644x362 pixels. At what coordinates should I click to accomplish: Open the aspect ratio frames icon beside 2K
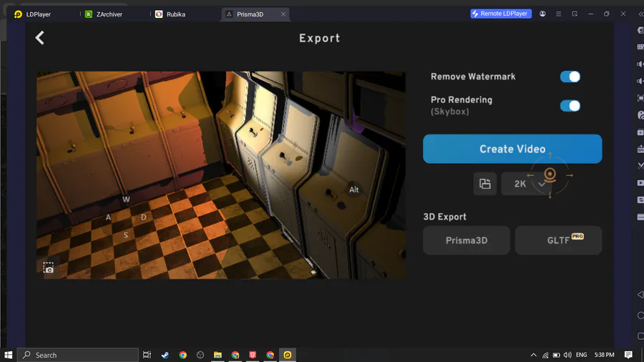[x=485, y=184]
